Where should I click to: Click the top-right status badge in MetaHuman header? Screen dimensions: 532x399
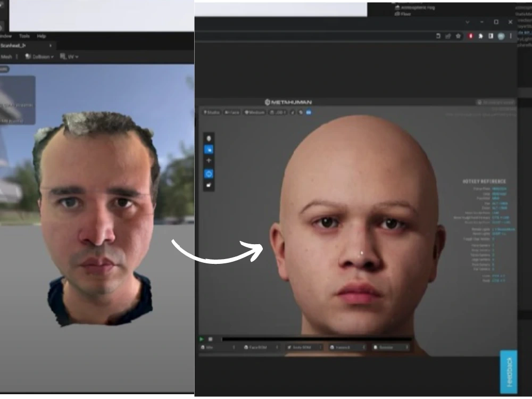click(x=496, y=102)
